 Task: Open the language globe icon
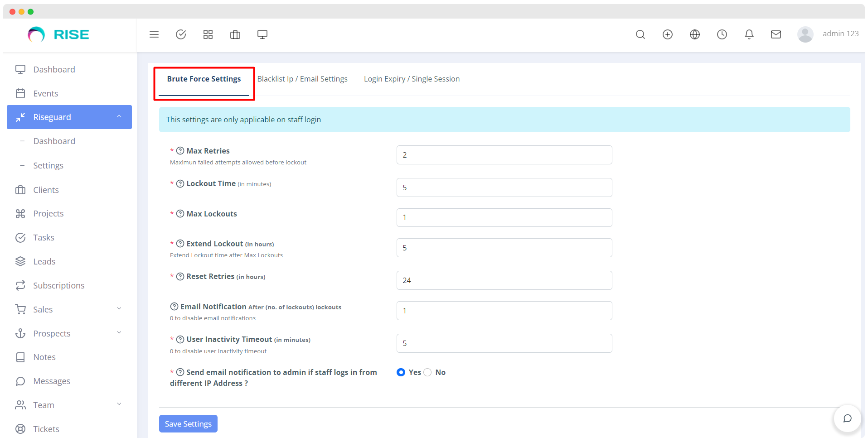click(694, 34)
